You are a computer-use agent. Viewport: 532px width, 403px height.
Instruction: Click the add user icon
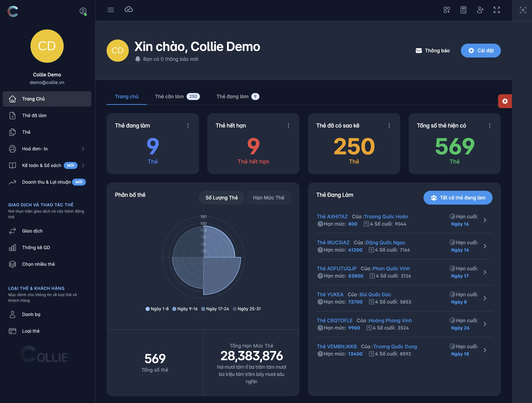480,10
